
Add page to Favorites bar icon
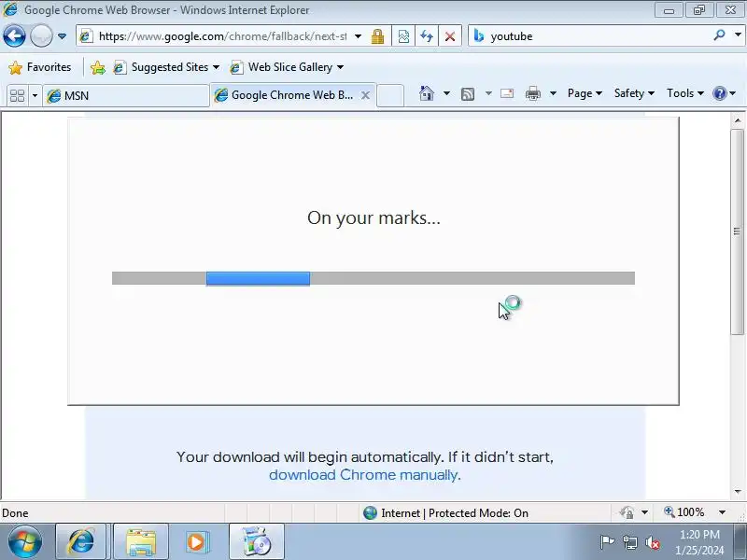[98, 67]
